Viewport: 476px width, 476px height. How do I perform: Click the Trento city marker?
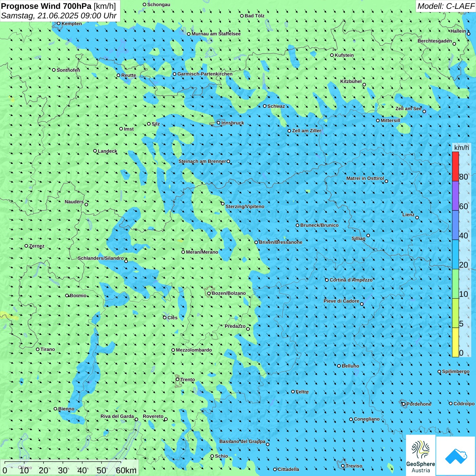pos(177,379)
